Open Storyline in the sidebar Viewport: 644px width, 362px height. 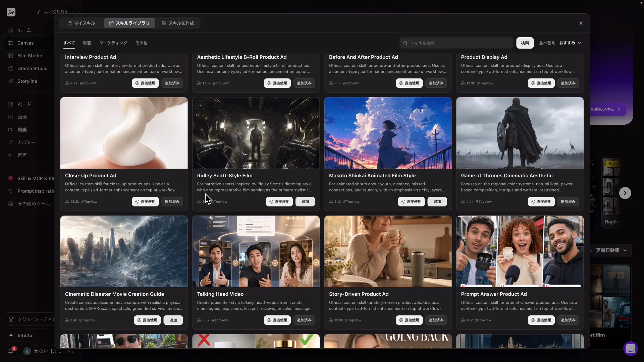click(x=29, y=81)
